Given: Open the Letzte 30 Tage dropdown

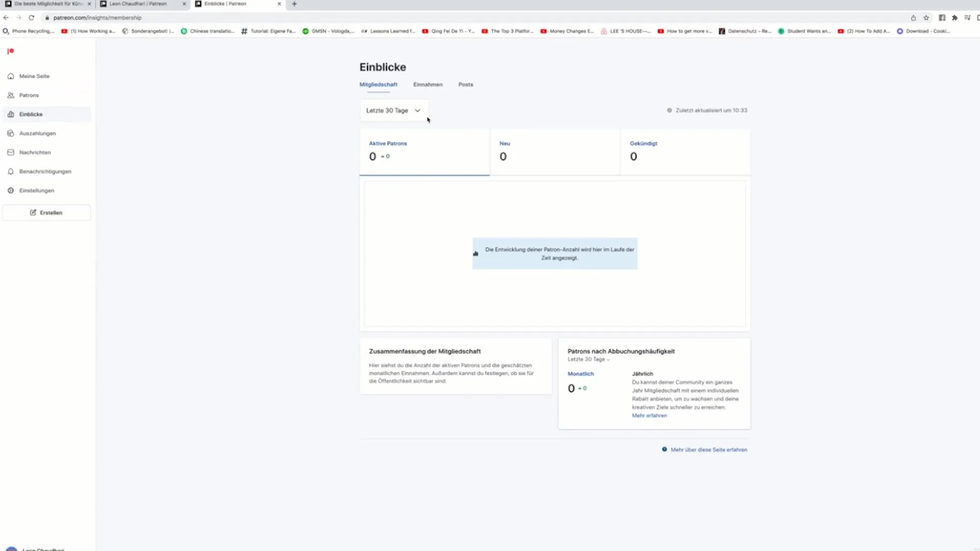Looking at the screenshot, I should 394,111.
